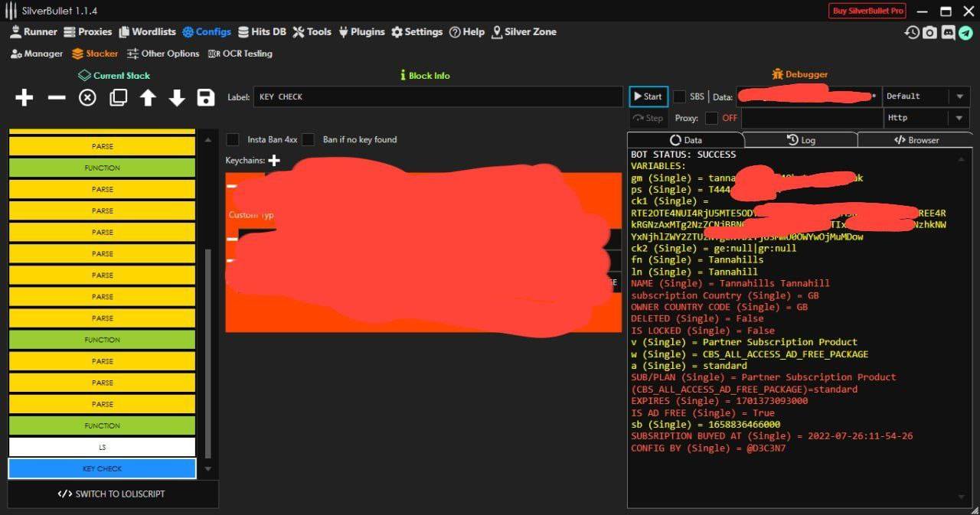Click the BOT STATUS: SUCCESS line
This screenshot has width=980, height=515.
coord(684,155)
